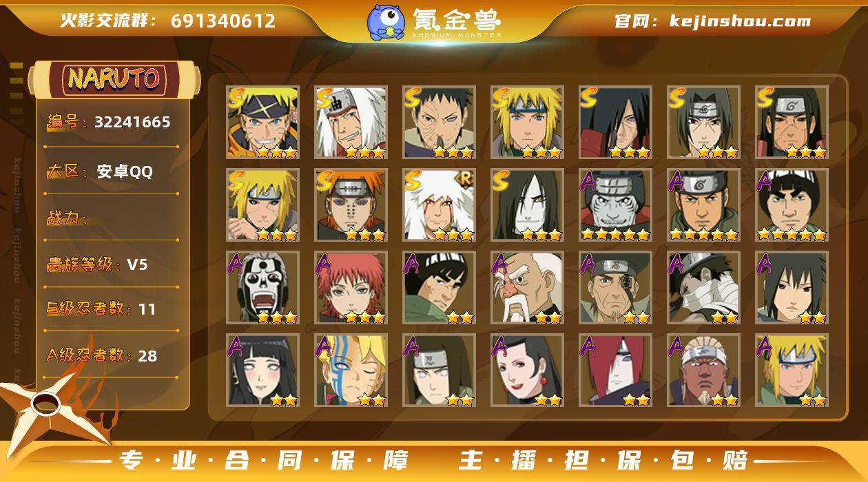The width and height of the screenshot is (868, 482).
Task: Select the red-haired Sasori A-rank portrait
Action: tap(351, 287)
